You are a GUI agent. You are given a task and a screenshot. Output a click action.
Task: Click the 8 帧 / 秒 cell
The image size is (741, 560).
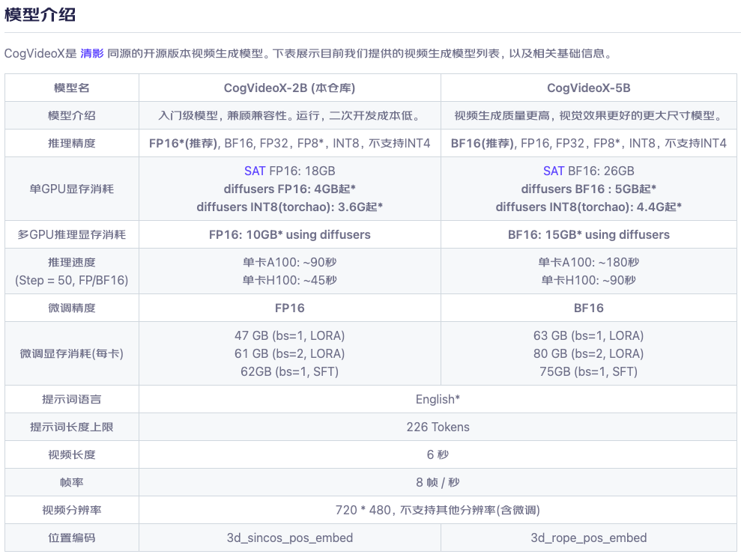tap(438, 482)
